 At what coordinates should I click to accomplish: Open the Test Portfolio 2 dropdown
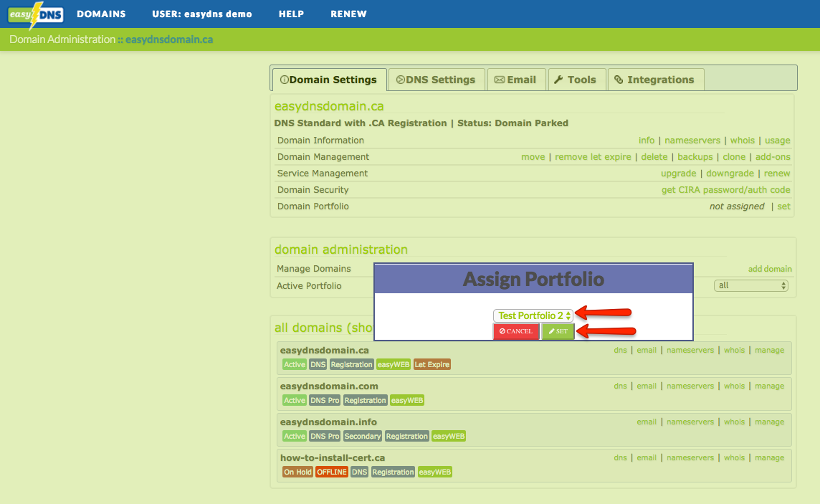(x=533, y=315)
